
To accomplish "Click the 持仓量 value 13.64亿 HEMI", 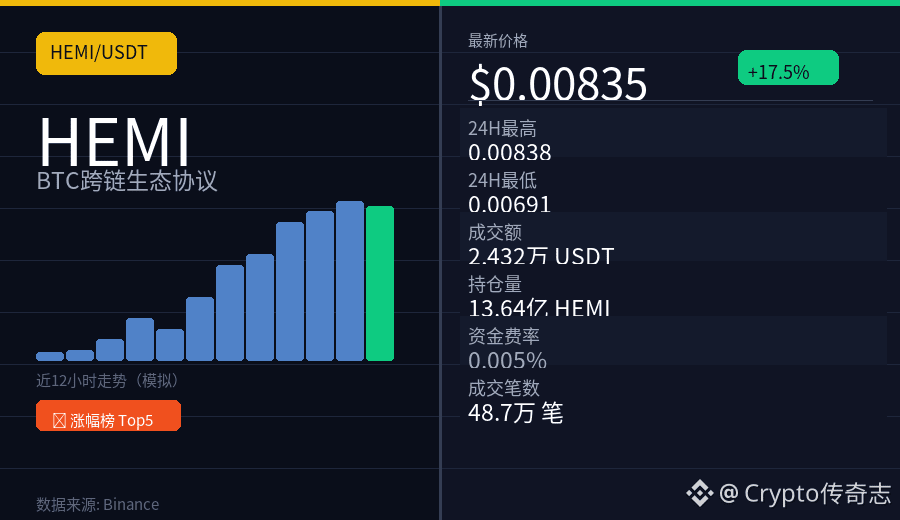I will [539, 308].
